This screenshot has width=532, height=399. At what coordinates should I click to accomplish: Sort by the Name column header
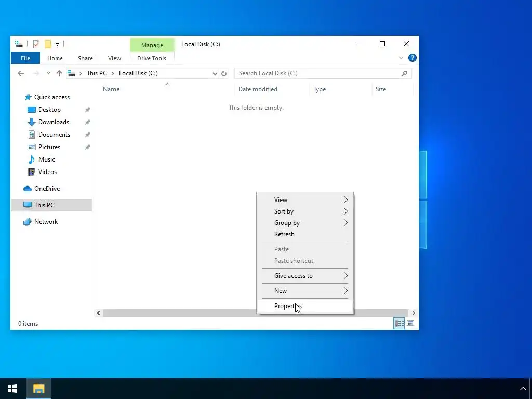[111, 89]
